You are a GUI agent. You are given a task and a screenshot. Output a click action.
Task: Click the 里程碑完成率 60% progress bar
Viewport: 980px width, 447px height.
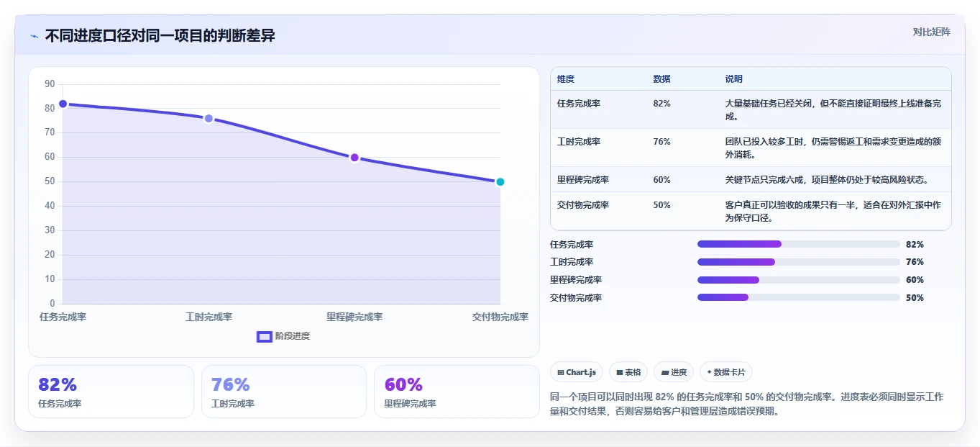(x=799, y=280)
